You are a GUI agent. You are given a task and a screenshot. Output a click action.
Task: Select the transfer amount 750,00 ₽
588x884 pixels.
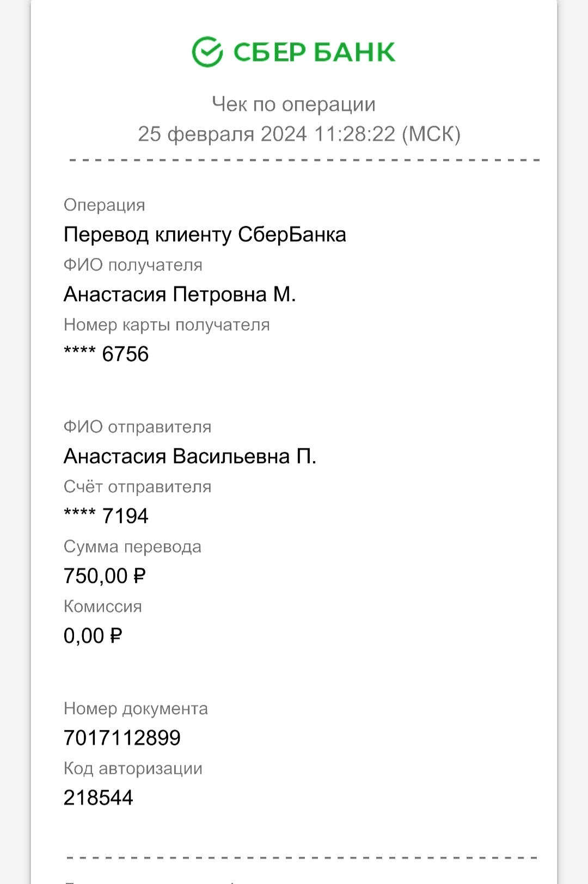pos(105,576)
